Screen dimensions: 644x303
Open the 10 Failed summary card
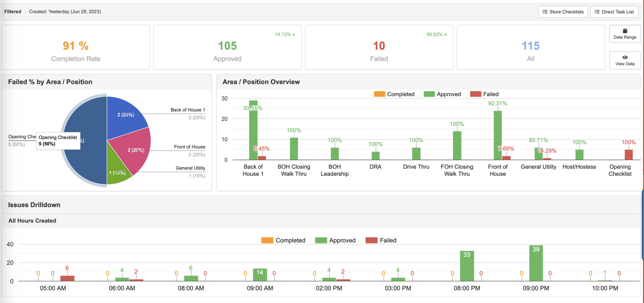(x=379, y=48)
